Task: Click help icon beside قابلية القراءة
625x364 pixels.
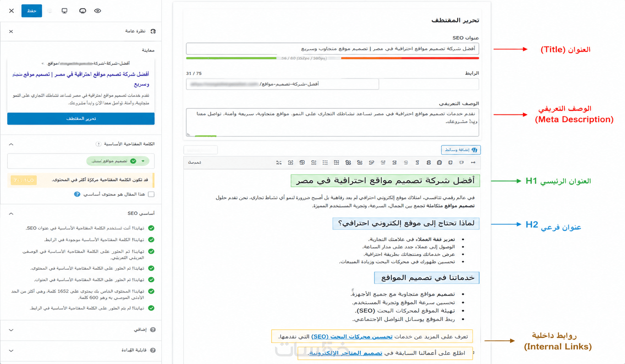Action: pyautogui.click(x=153, y=350)
